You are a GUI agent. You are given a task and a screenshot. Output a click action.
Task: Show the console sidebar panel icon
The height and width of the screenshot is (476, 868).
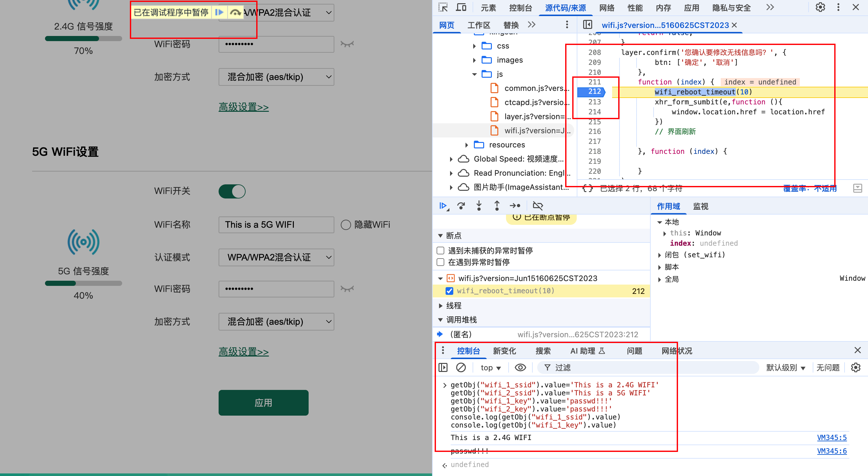[x=443, y=367]
